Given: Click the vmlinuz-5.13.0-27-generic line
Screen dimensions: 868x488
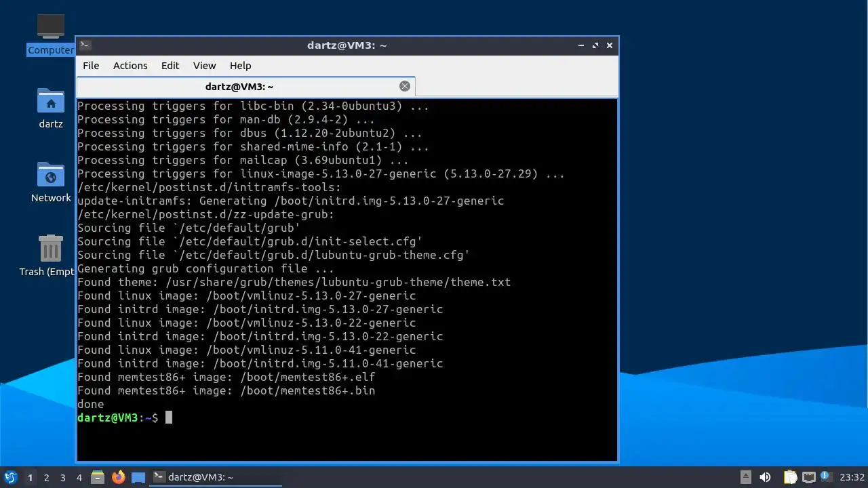Looking at the screenshot, I should pyautogui.click(x=246, y=296).
